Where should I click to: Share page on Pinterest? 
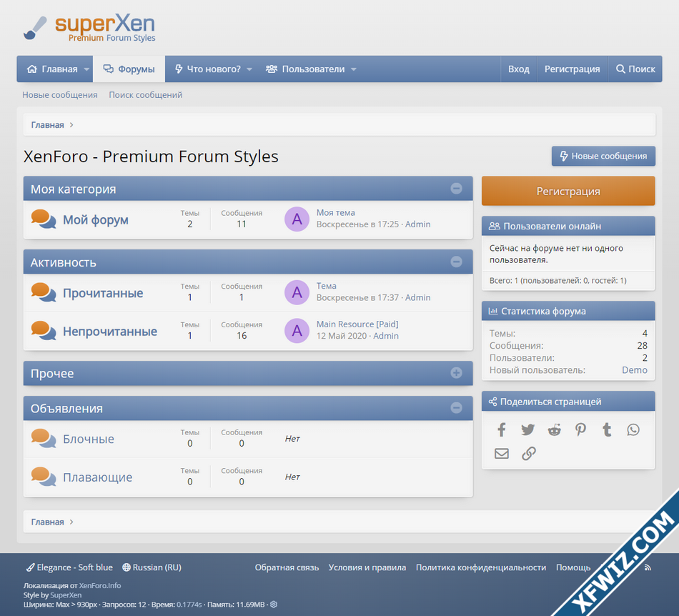coord(580,429)
